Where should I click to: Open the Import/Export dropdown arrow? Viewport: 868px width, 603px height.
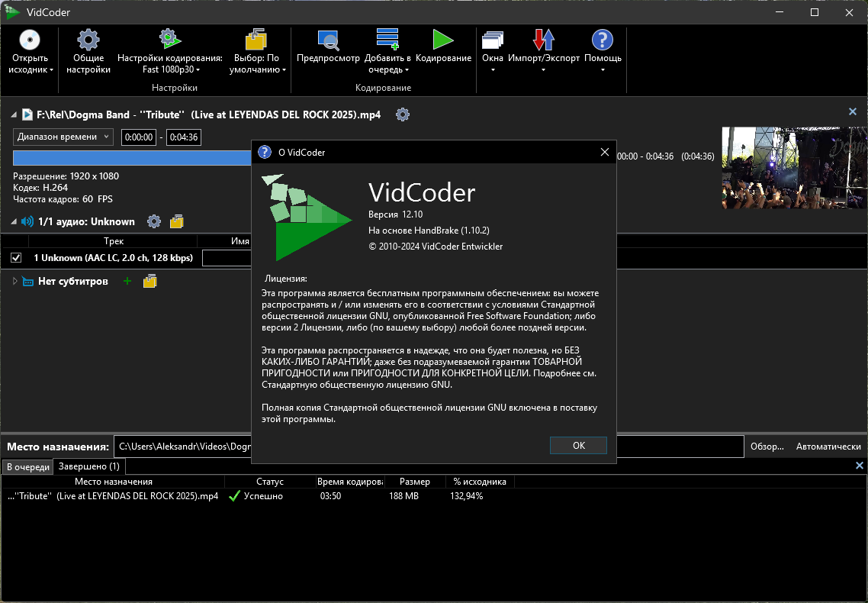543,70
